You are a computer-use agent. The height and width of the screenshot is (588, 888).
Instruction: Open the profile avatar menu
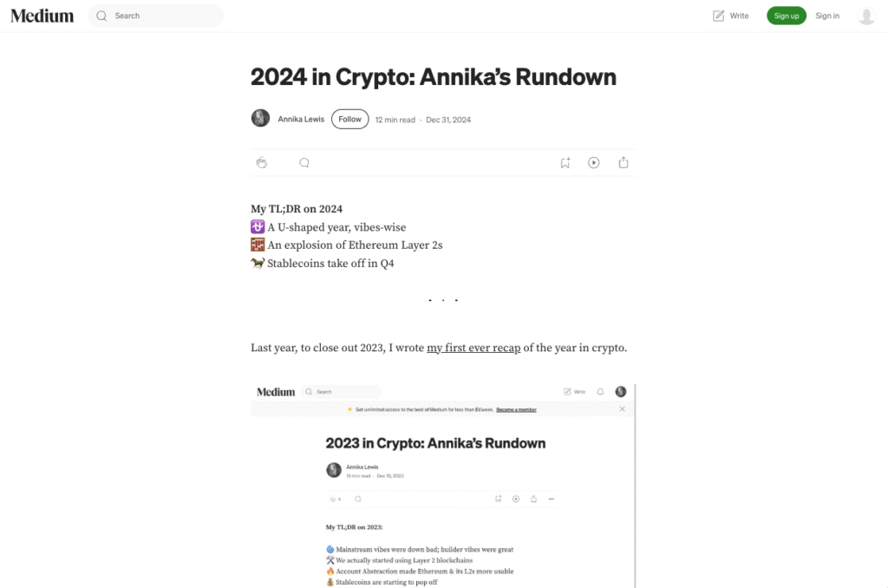click(x=866, y=16)
